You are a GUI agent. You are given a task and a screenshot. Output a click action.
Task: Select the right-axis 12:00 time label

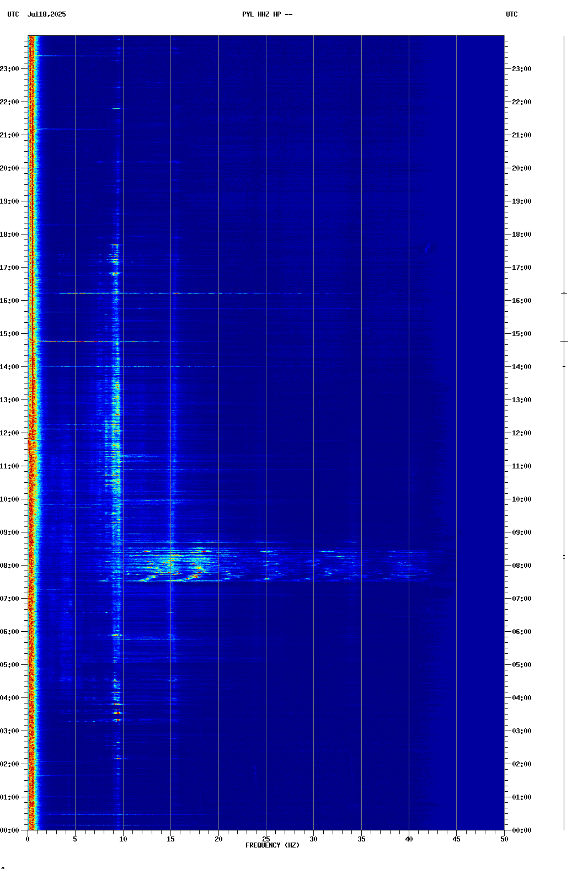(x=522, y=433)
